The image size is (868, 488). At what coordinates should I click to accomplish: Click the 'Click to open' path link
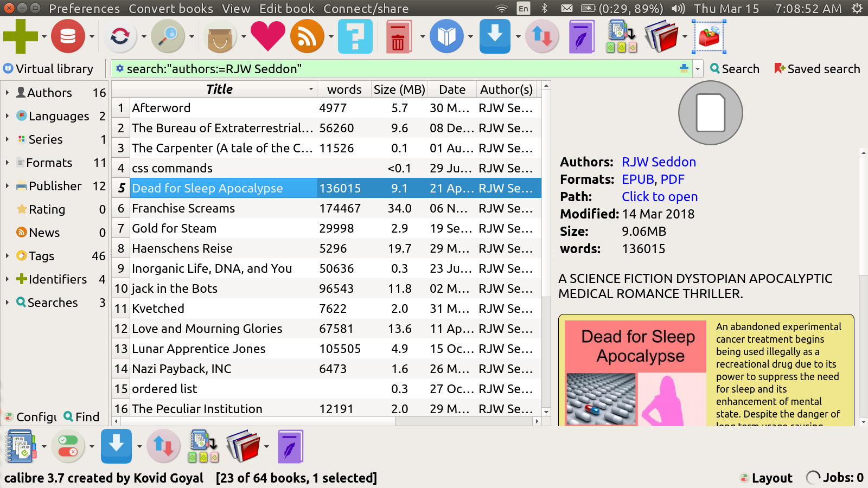pyautogui.click(x=660, y=197)
